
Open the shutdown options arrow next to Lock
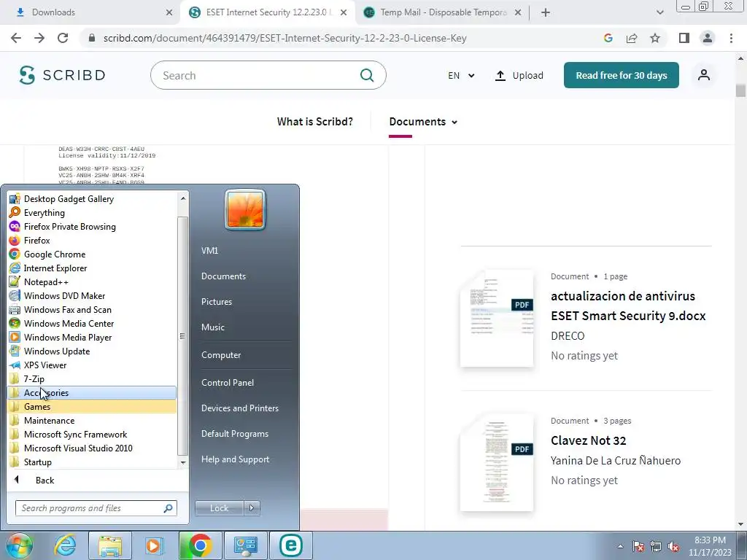tap(252, 508)
